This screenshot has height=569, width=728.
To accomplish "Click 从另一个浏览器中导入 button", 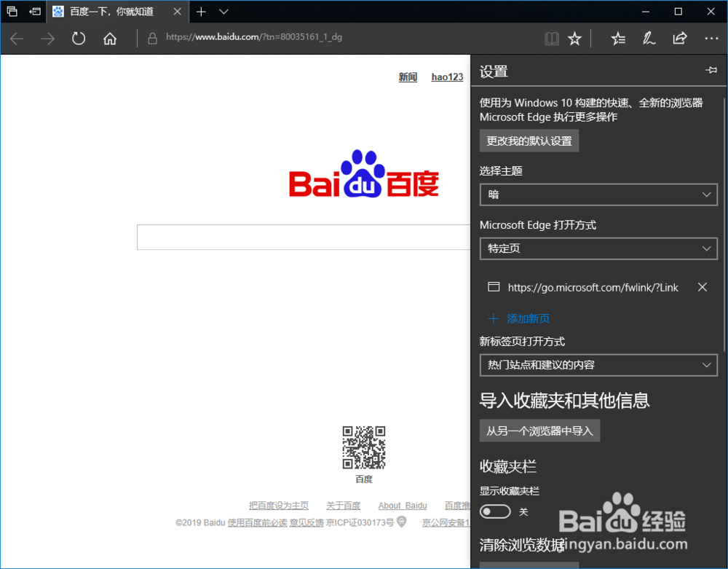I will 539,431.
